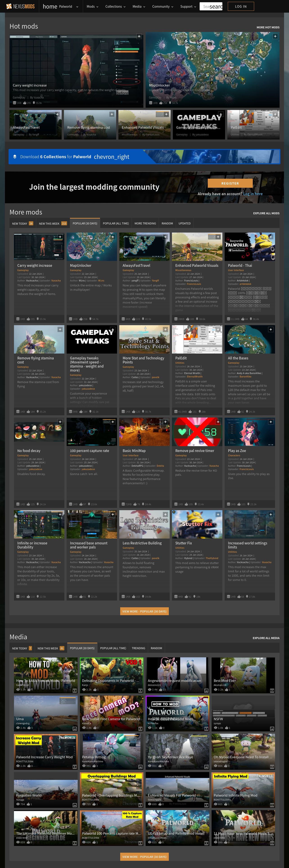Click plus icon on Play as Zoe card
Viewport: 289px width, 868px height.
click(x=271, y=422)
